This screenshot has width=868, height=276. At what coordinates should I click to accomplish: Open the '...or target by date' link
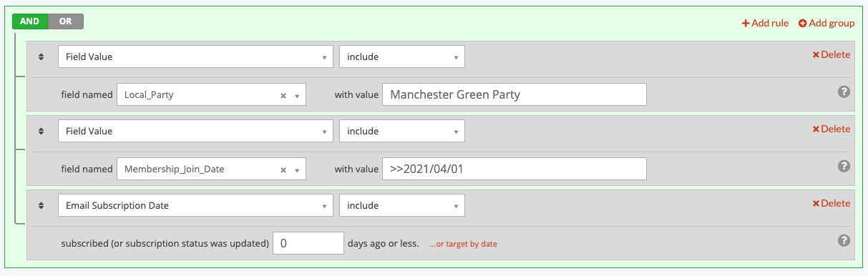(x=463, y=244)
